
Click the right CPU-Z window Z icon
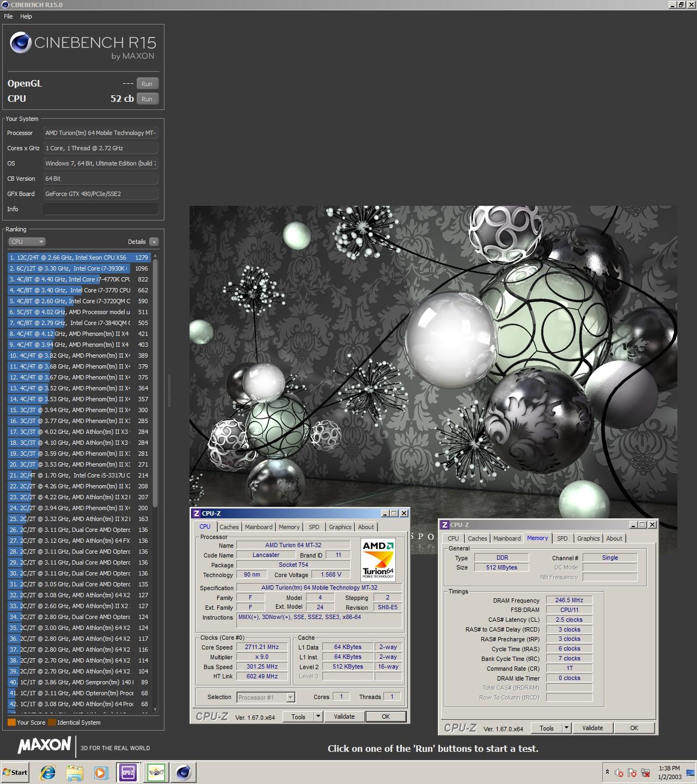coord(445,525)
